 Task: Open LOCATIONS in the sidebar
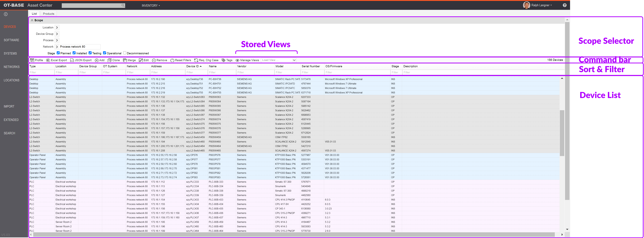pyautogui.click(x=11, y=80)
